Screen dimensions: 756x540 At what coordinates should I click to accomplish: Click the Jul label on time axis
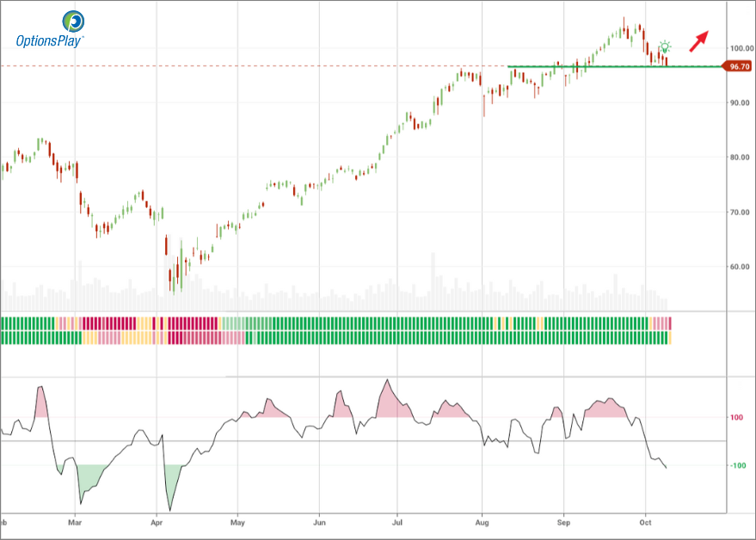tap(398, 521)
